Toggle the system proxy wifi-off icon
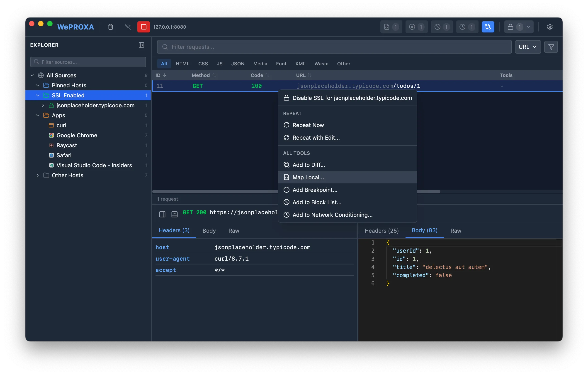The height and width of the screenshot is (375, 588). point(128,27)
